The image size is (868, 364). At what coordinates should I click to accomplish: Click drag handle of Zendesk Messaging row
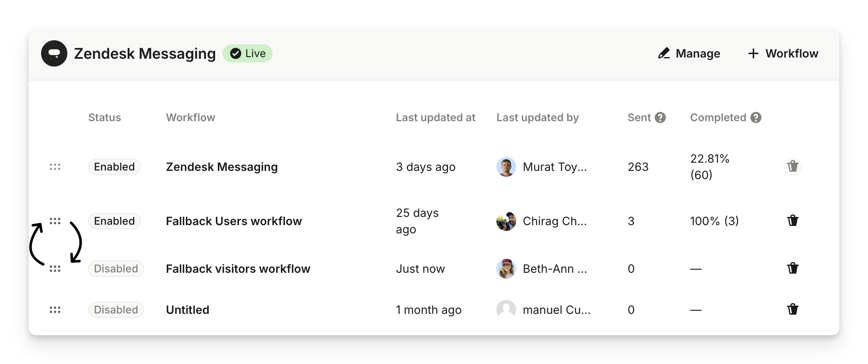tap(55, 167)
